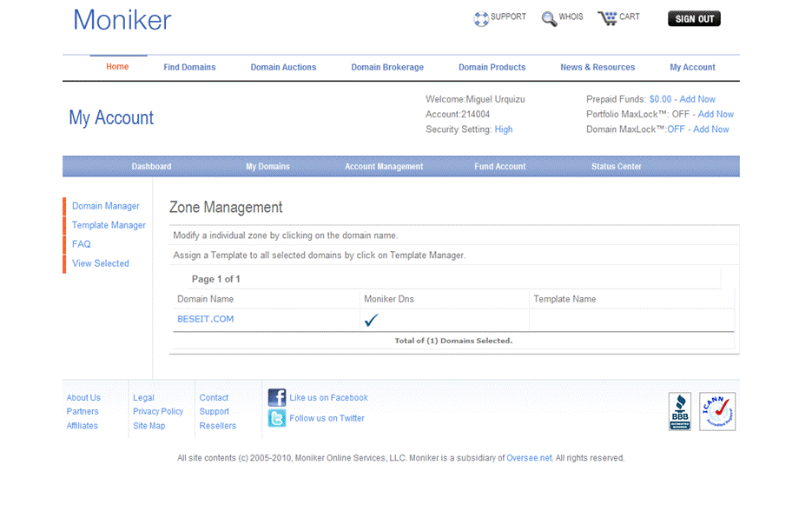The image size is (812, 518).
Task: Click the Oversee.net footer link
Action: tap(529, 458)
